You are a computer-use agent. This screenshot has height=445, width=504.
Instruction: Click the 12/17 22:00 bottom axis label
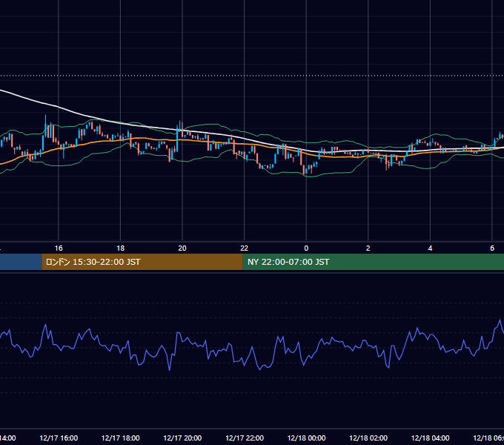tap(245, 438)
